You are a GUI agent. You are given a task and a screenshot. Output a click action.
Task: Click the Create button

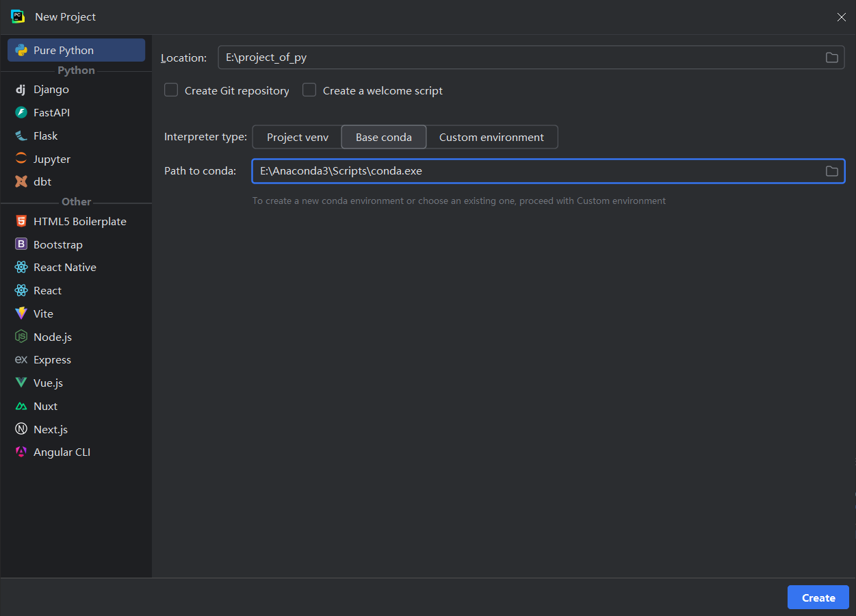click(x=818, y=598)
